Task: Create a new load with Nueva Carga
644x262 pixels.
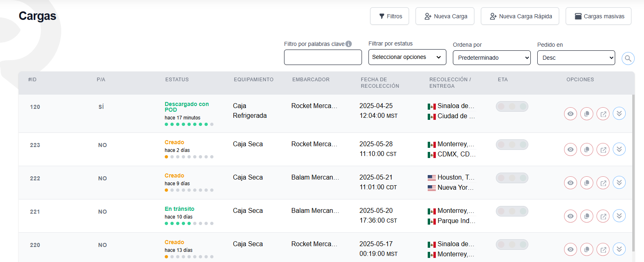Action: [445, 16]
